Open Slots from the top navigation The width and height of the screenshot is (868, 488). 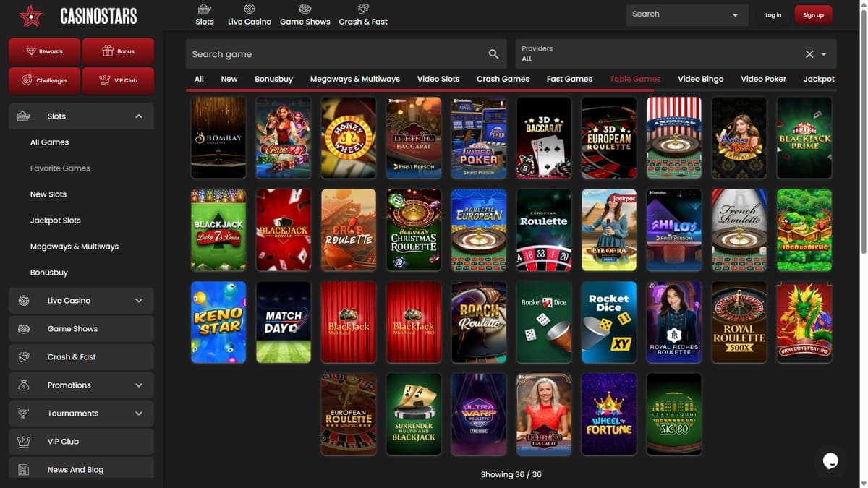point(205,14)
